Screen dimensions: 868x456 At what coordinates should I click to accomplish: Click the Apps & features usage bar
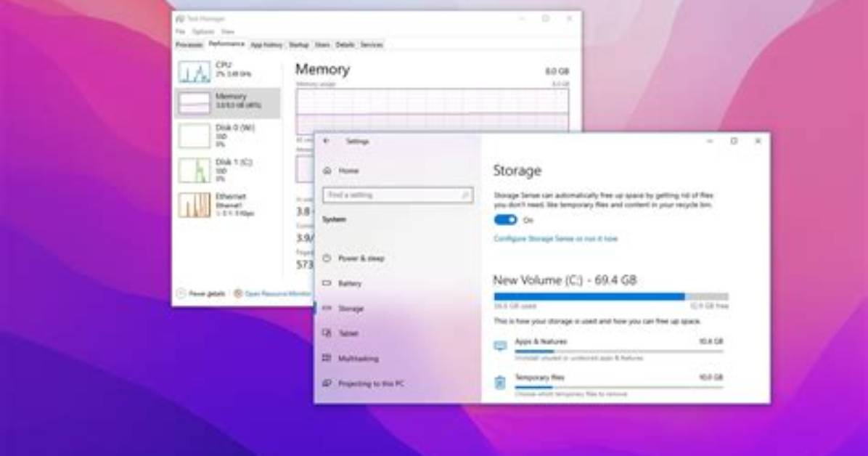619,351
